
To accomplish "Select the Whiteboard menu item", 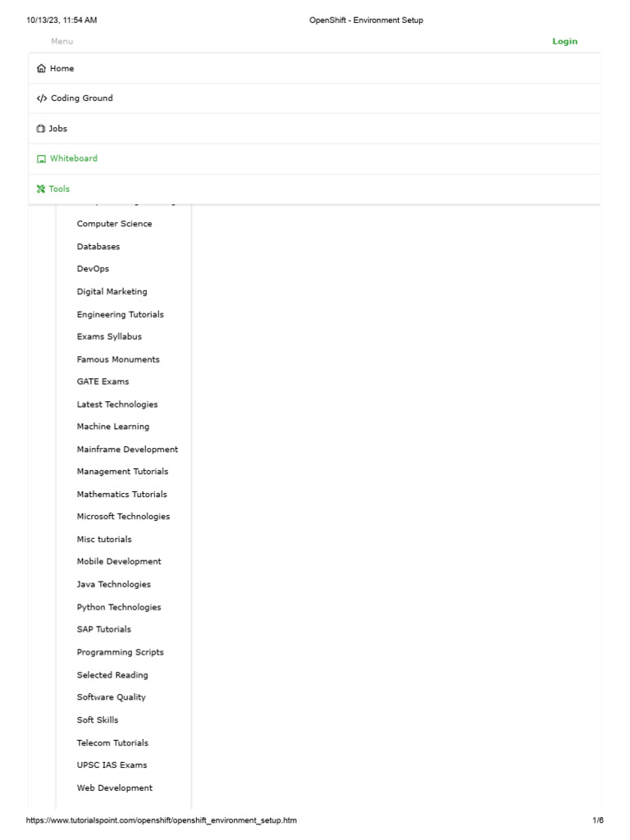I will pos(74,159).
